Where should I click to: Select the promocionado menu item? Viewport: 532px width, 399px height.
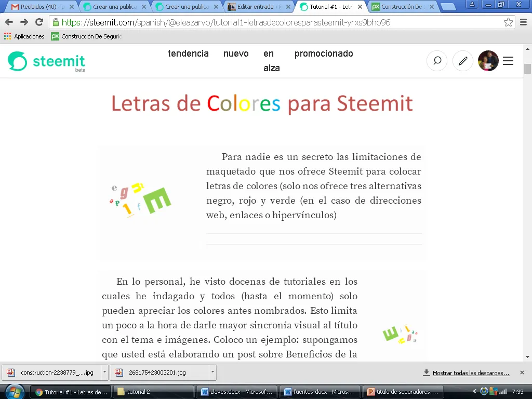(x=324, y=54)
